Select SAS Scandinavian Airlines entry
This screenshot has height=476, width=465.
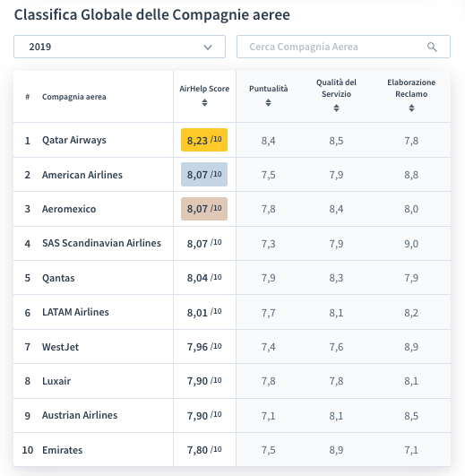pyautogui.click(x=101, y=243)
